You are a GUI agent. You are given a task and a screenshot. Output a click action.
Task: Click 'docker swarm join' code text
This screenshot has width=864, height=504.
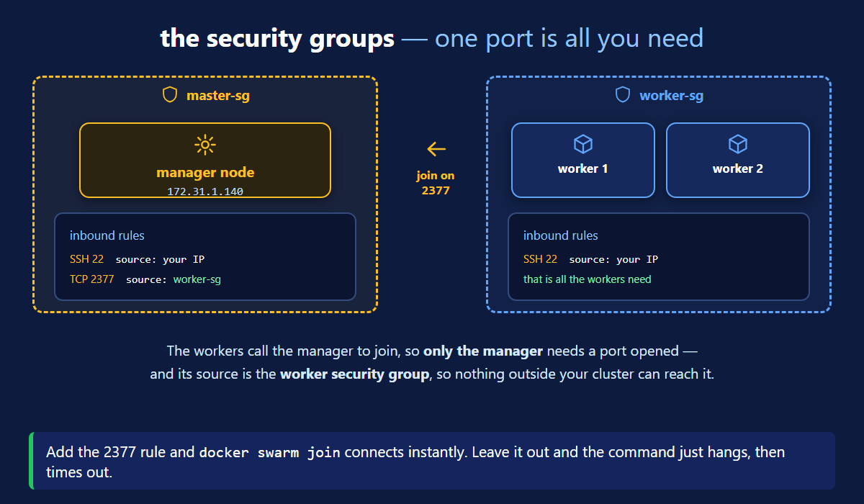click(x=270, y=453)
